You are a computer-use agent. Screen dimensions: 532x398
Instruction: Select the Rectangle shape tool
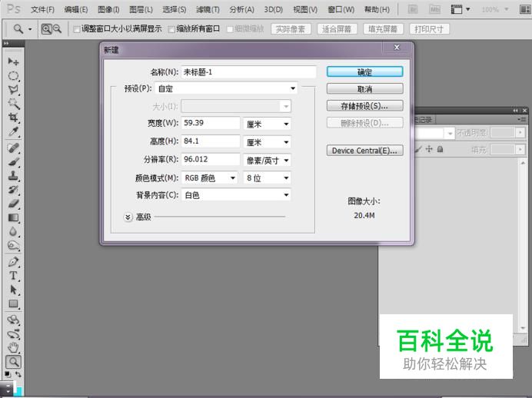click(x=13, y=303)
